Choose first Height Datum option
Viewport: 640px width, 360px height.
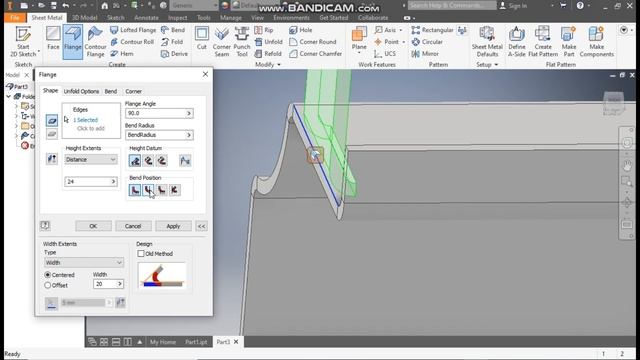coord(135,160)
